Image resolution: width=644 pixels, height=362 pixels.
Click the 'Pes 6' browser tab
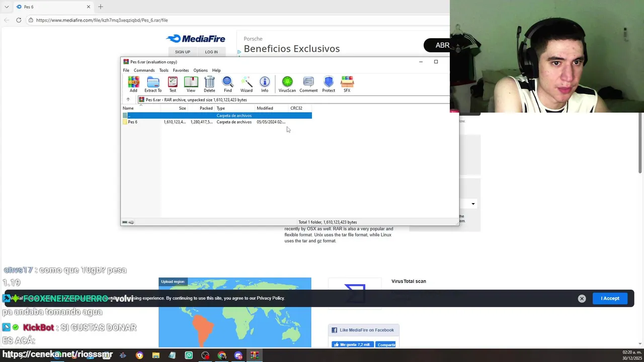tap(53, 7)
